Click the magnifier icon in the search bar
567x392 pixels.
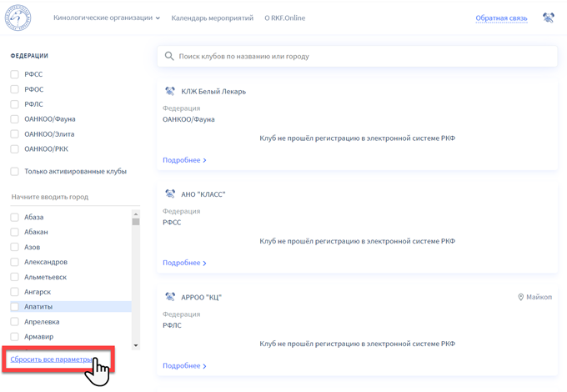tap(169, 56)
